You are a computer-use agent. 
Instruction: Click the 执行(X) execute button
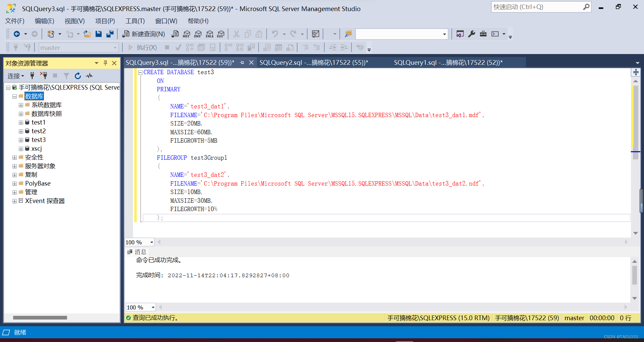143,48
